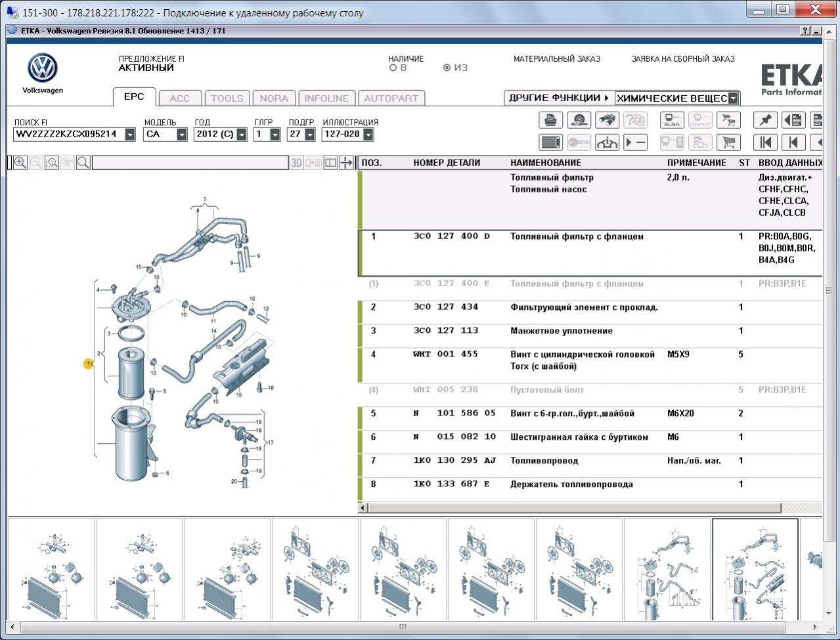The height and width of the screenshot is (640, 840).
Task: Zoom in on the illustration
Action: pyautogui.click(x=20, y=163)
